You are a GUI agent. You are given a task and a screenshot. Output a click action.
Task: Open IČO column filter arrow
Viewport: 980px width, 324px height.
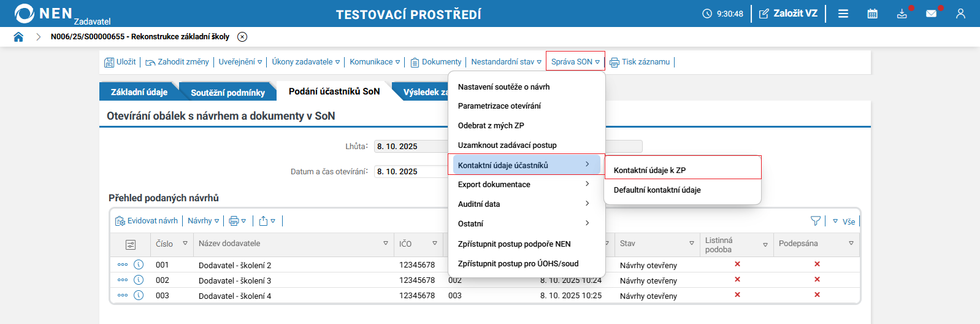coord(435,244)
